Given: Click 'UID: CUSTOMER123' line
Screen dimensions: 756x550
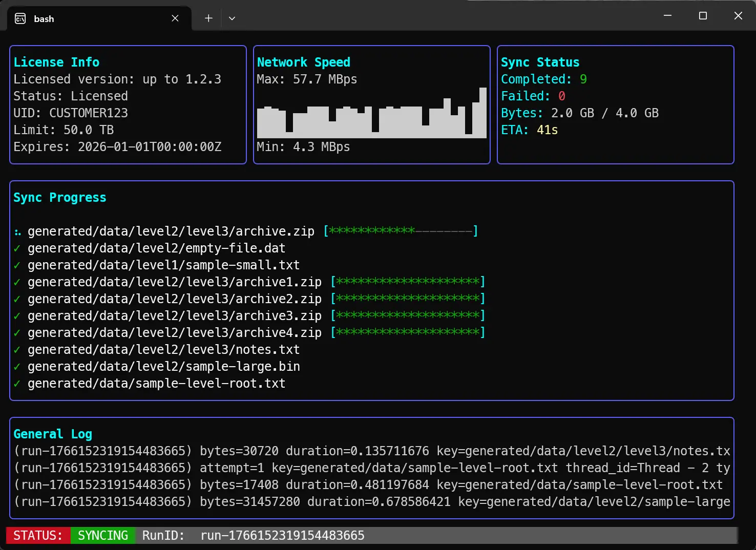Looking at the screenshot, I should coord(71,113).
